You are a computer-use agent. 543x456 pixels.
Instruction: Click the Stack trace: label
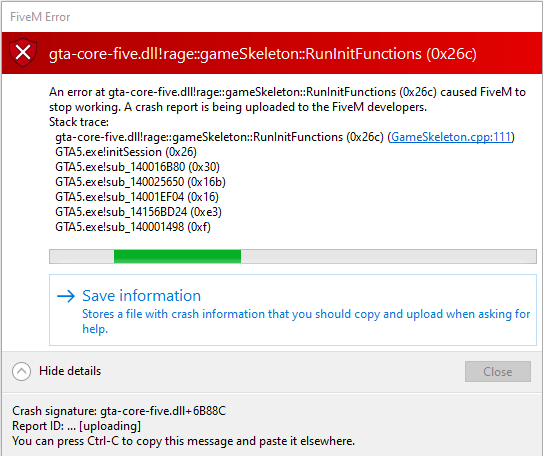coord(79,122)
